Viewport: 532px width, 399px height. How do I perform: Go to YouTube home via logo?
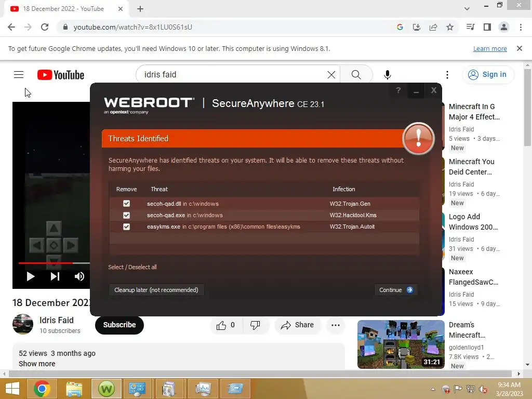pos(61,75)
